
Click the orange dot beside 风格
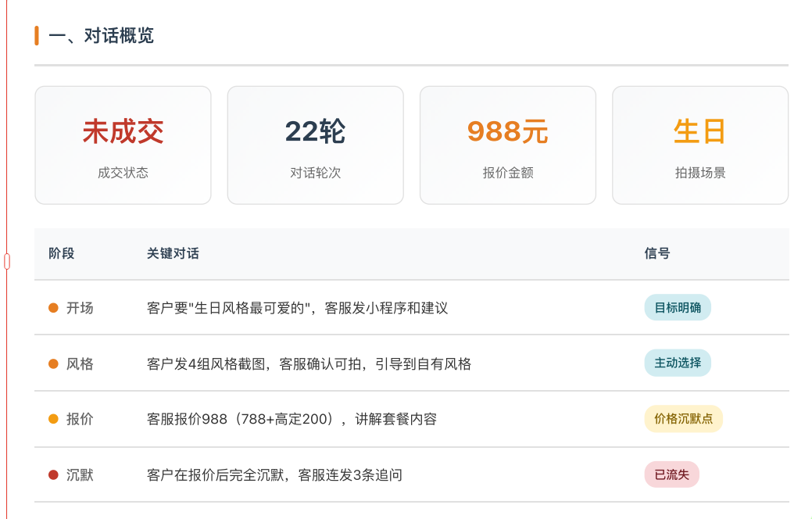click(x=53, y=363)
